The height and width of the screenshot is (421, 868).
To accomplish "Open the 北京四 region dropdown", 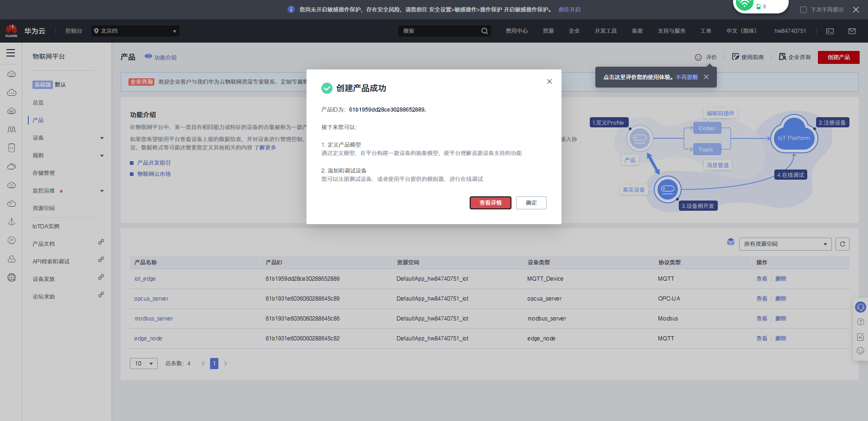I will 135,31.
